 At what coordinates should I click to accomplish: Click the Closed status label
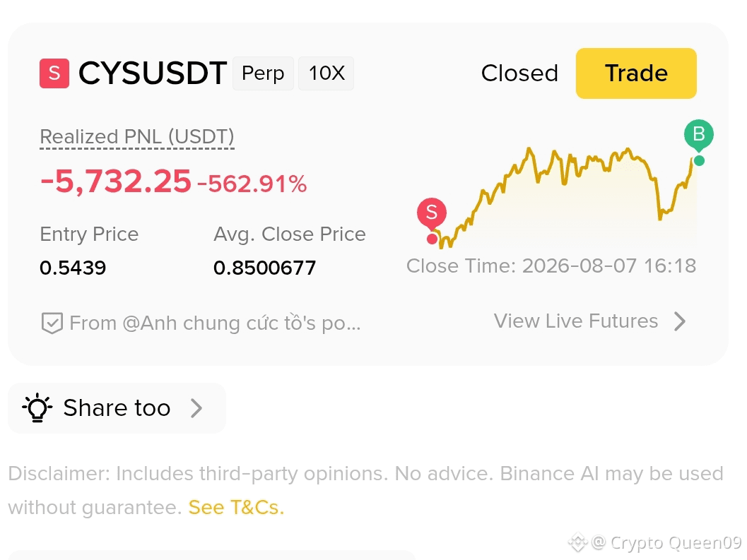519,73
